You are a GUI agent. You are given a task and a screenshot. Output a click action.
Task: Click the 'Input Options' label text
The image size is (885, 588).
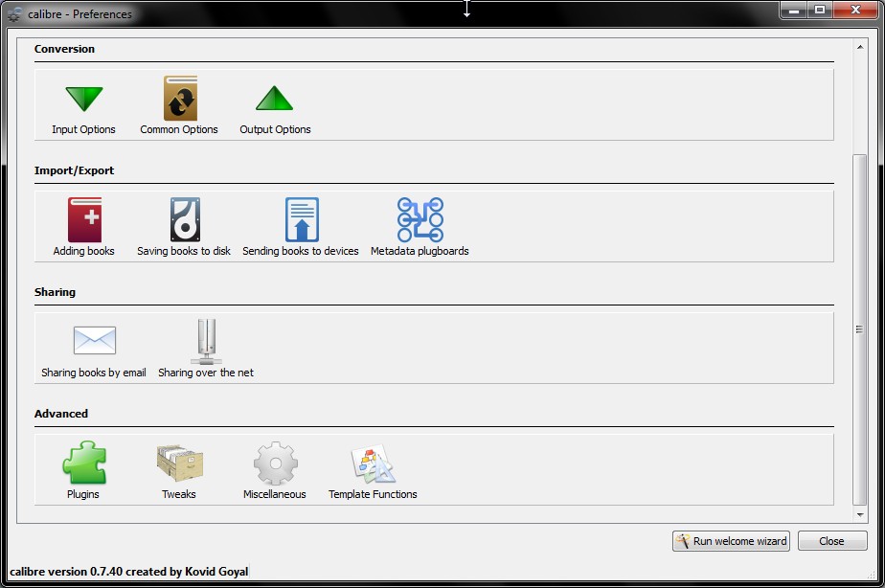[83, 129]
